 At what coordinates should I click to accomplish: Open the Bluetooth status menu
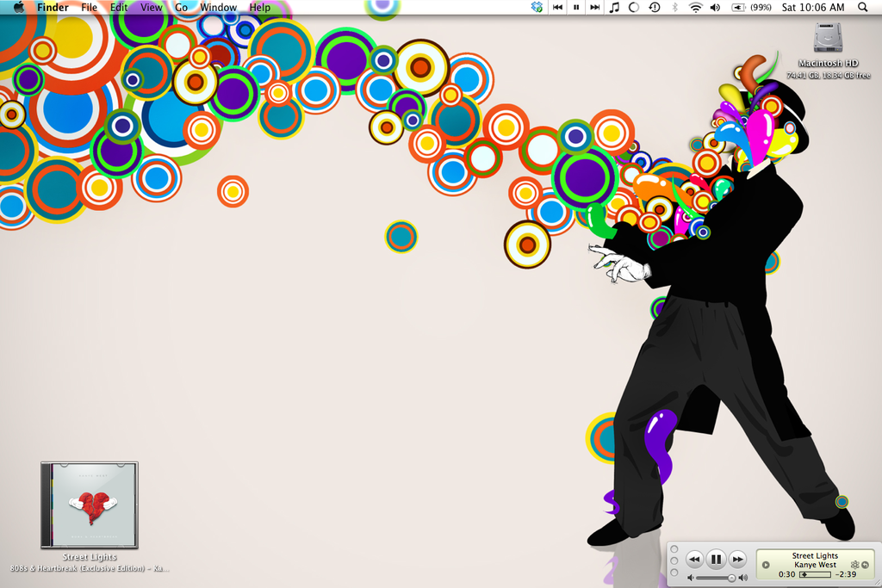point(675,7)
